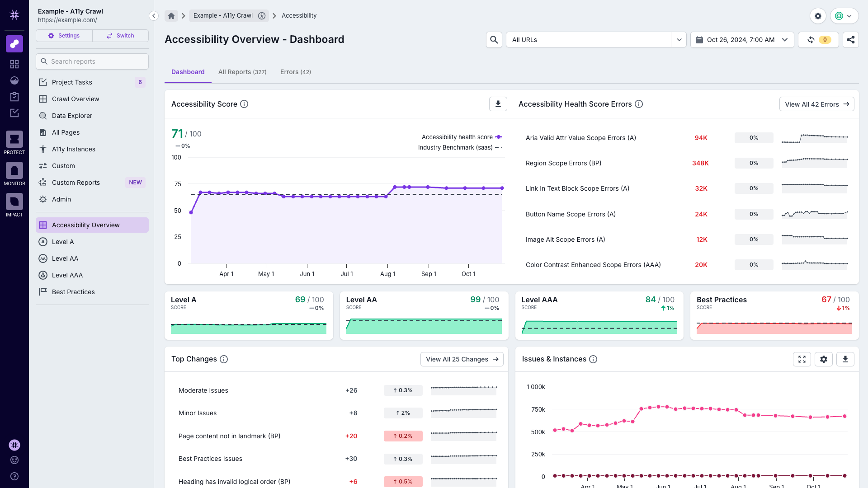Expand the crawl date Oct 26, 2024 dropdown
This screenshot has width=868, height=488.
coord(742,40)
